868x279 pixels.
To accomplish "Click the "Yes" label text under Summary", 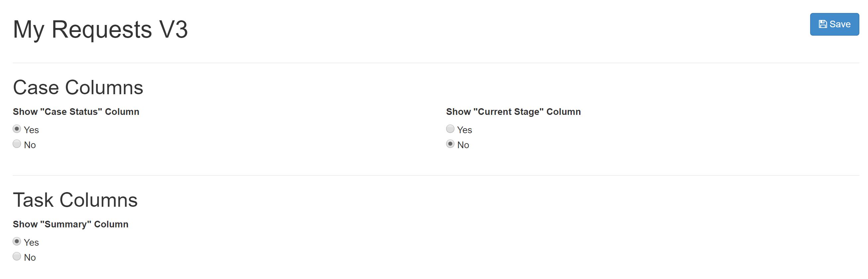I will pos(31,243).
